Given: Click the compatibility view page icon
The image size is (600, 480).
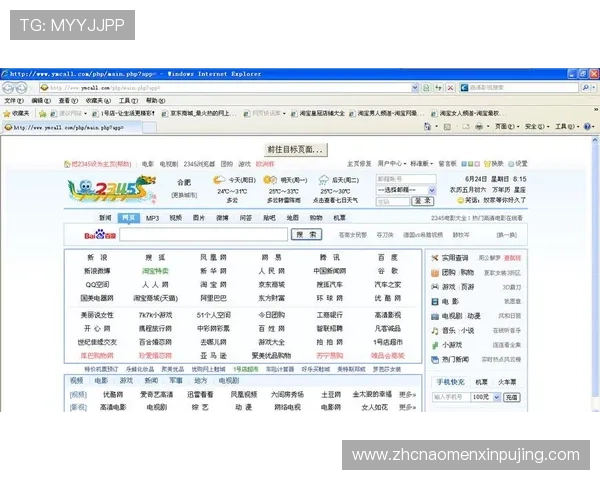Looking at the screenshot, I should click(x=426, y=88).
